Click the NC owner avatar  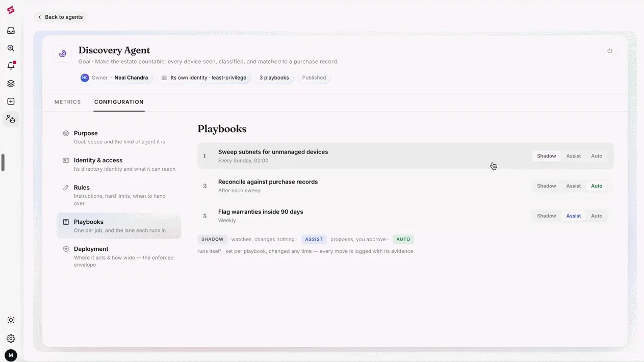85,78
